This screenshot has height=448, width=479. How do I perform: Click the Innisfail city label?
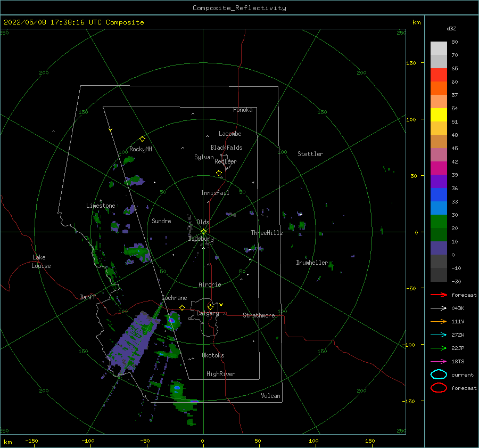[x=215, y=193]
